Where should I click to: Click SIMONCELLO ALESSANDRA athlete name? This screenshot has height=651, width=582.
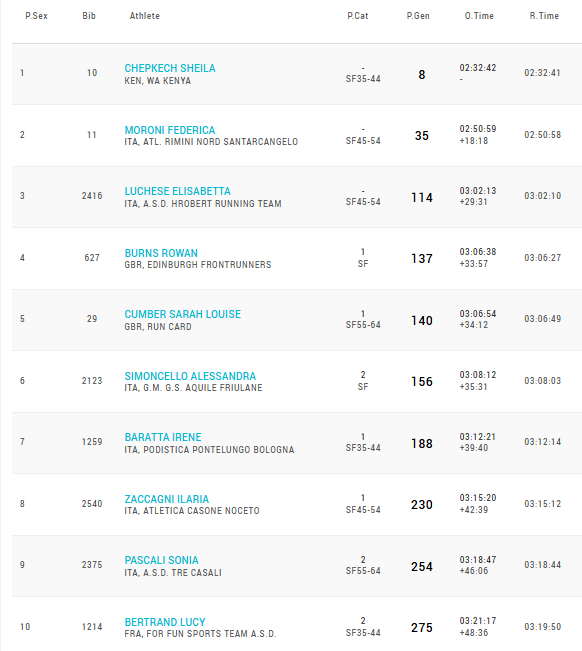click(190, 376)
